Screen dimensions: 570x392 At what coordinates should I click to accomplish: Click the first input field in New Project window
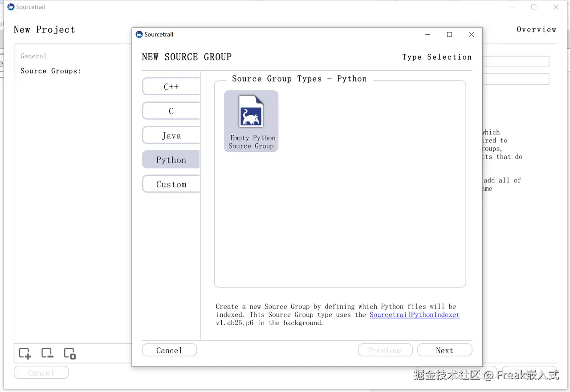516,61
